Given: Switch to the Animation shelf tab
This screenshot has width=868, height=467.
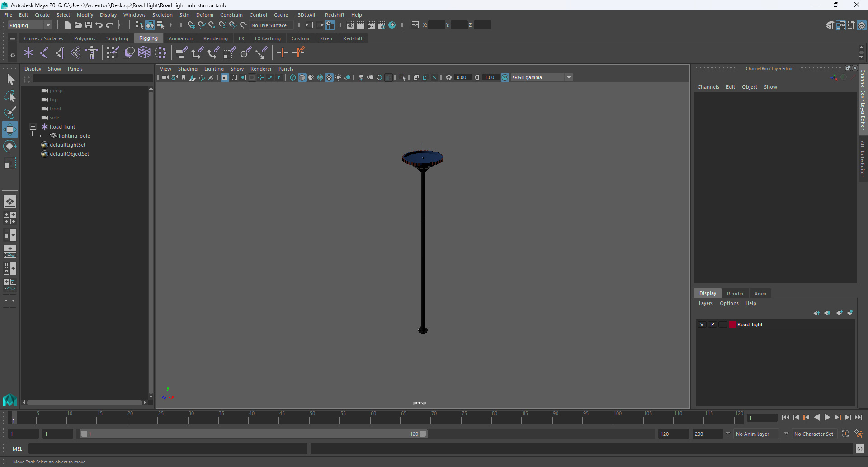Looking at the screenshot, I should point(180,38).
